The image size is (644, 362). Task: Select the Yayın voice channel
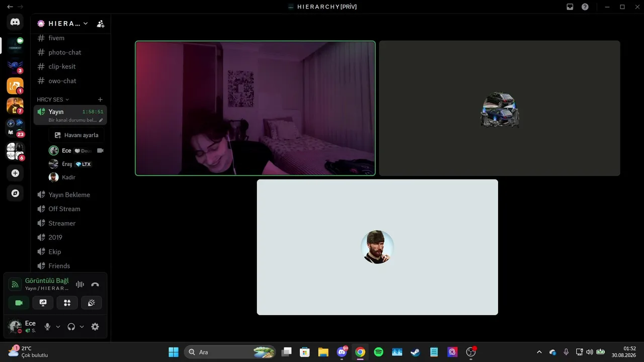pyautogui.click(x=70, y=115)
